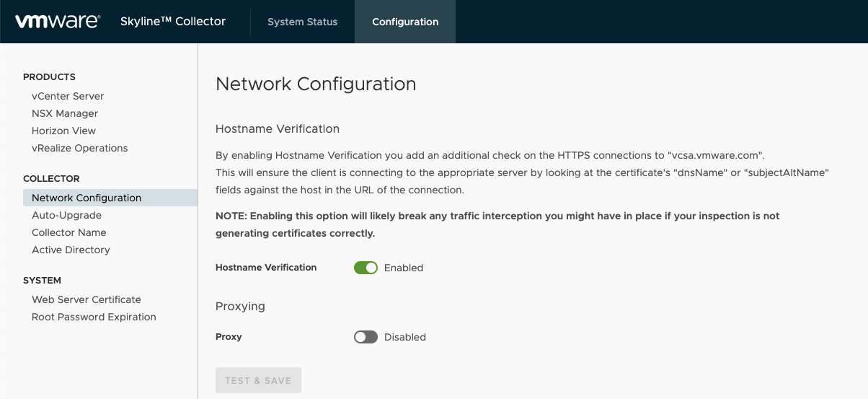The image size is (868, 399).
Task: Click the Skyline Collector title
Action: point(173,21)
